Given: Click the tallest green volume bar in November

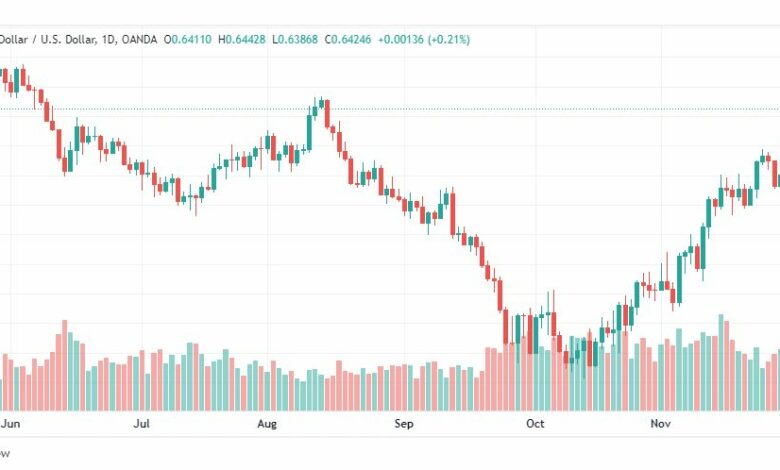Looking at the screenshot, I should pos(721,363).
